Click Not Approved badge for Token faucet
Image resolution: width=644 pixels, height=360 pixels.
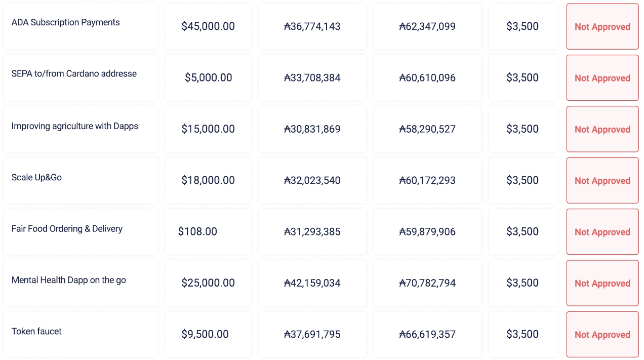tap(602, 335)
